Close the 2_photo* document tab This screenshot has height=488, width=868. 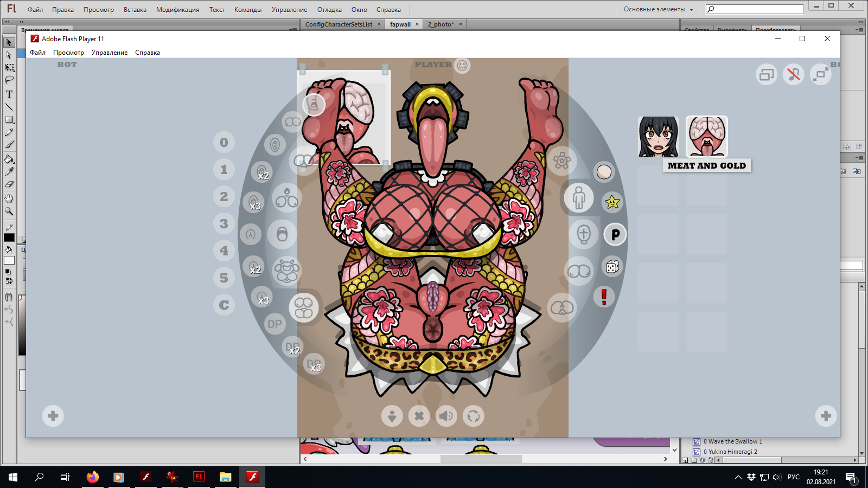coord(461,24)
